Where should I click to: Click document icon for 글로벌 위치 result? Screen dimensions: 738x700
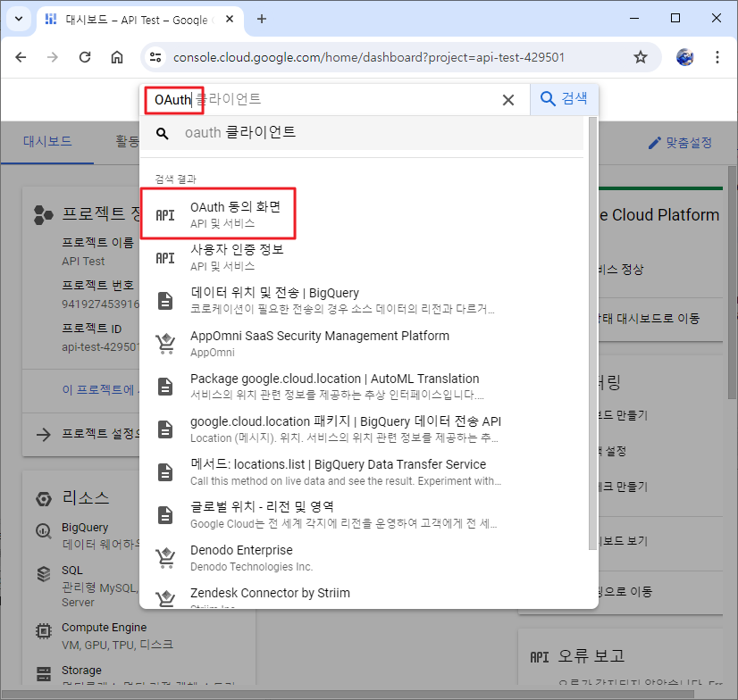165,514
